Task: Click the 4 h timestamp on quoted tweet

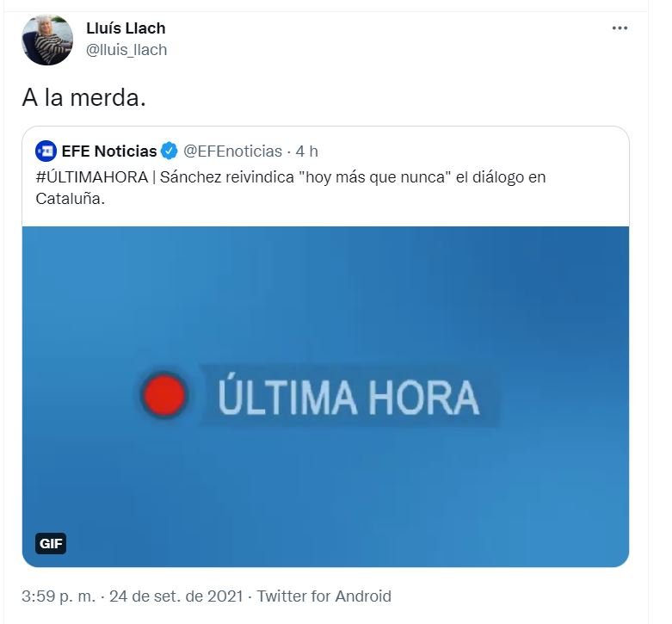Action: [x=307, y=151]
